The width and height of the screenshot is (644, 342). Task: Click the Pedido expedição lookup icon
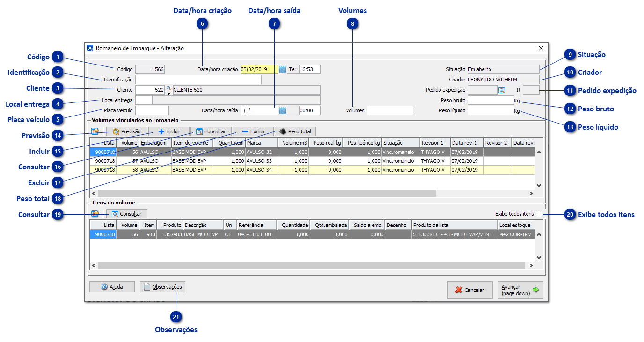click(501, 90)
